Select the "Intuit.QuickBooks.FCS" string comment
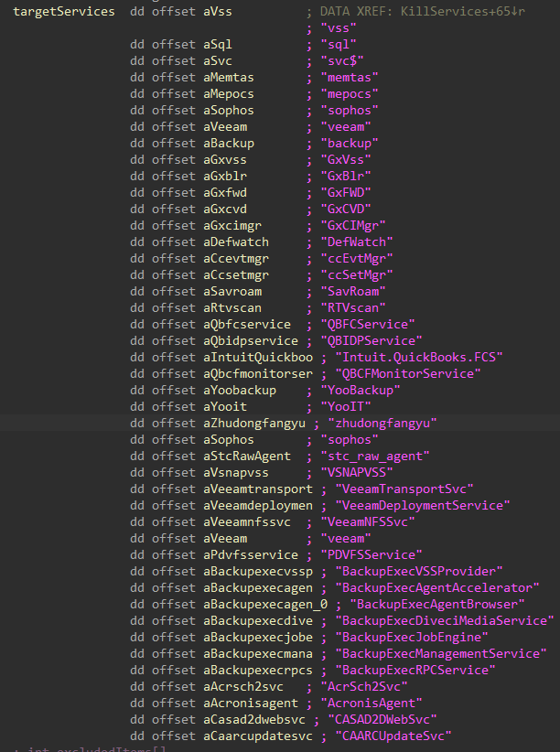Viewport: 560px width, 752px height. tap(419, 358)
